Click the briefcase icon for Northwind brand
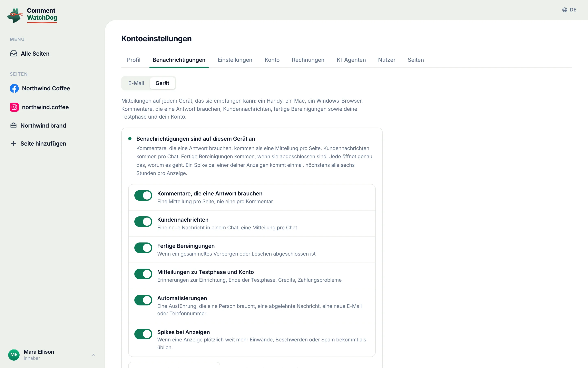This screenshot has height=368, width=588. coord(13,126)
